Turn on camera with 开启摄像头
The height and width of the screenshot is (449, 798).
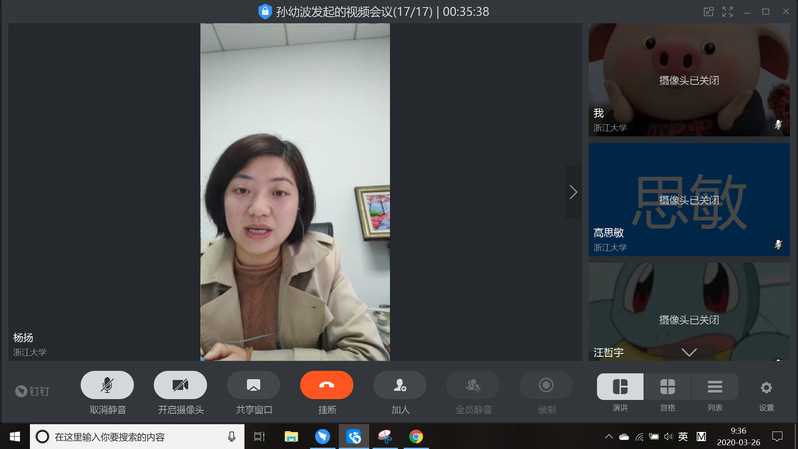(x=180, y=385)
